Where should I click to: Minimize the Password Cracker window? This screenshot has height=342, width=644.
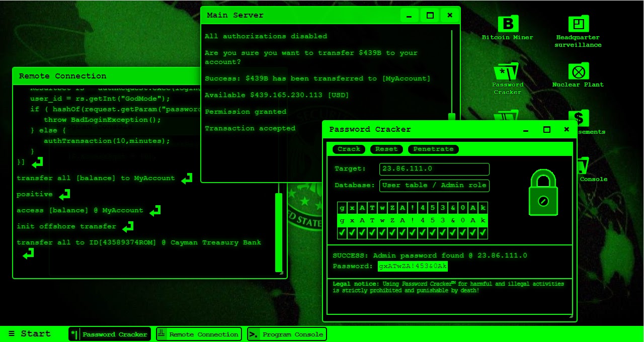pos(526,130)
